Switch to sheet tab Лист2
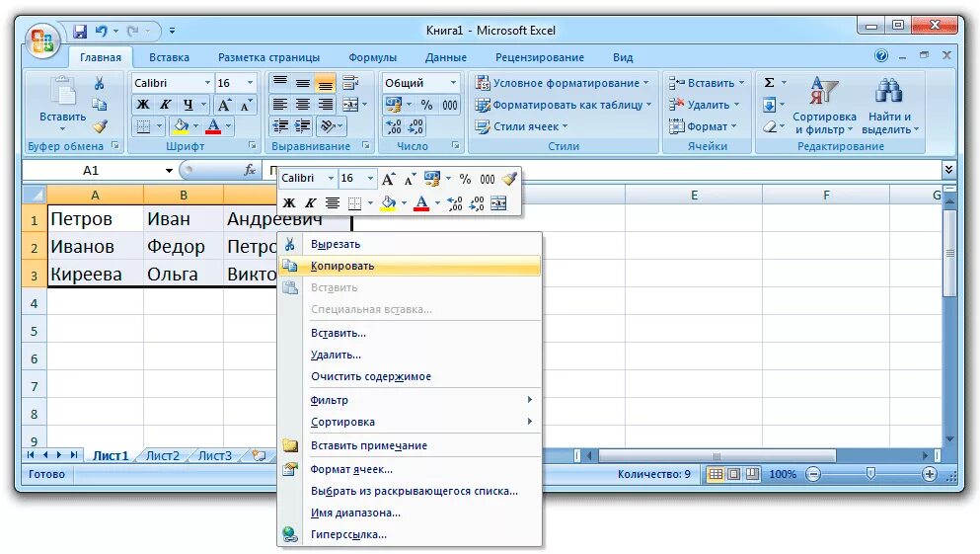The image size is (980, 554). click(x=162, y=456)
